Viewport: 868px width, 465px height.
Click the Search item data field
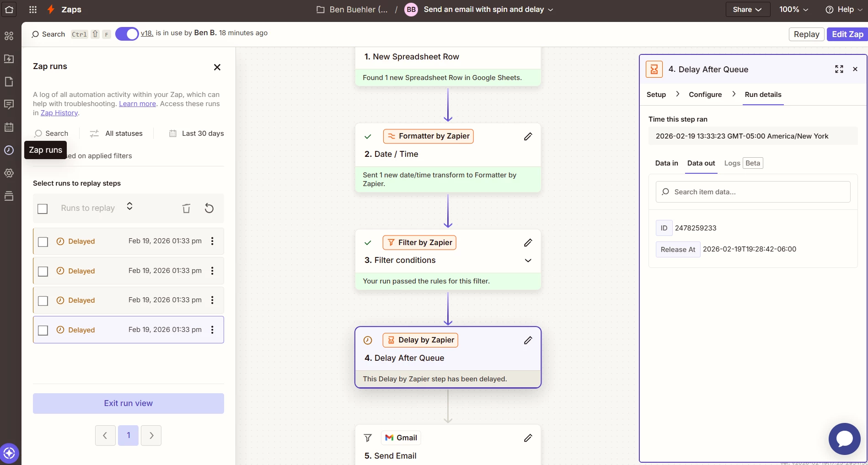click(753, 192)
